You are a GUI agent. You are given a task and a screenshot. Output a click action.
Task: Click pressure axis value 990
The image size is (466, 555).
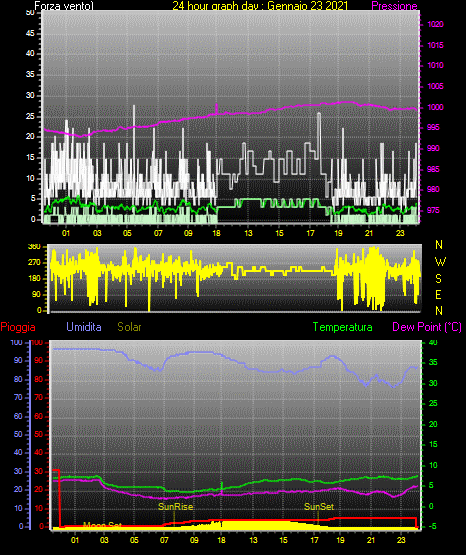[433, 148]
